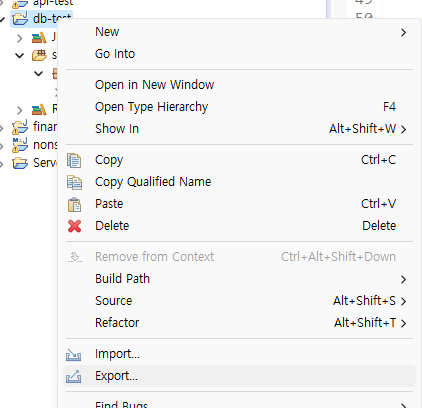This screenshot has width=422, height=408.
Task: Open the Refactor menu entry
Action: [x=239, y=323]
